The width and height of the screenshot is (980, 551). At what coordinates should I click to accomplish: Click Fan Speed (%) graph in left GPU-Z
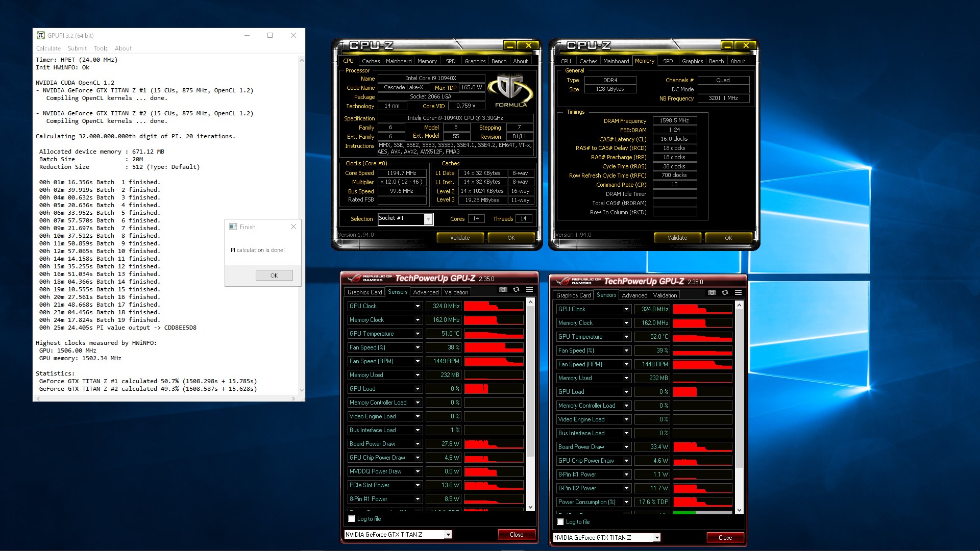click(494, 347)
